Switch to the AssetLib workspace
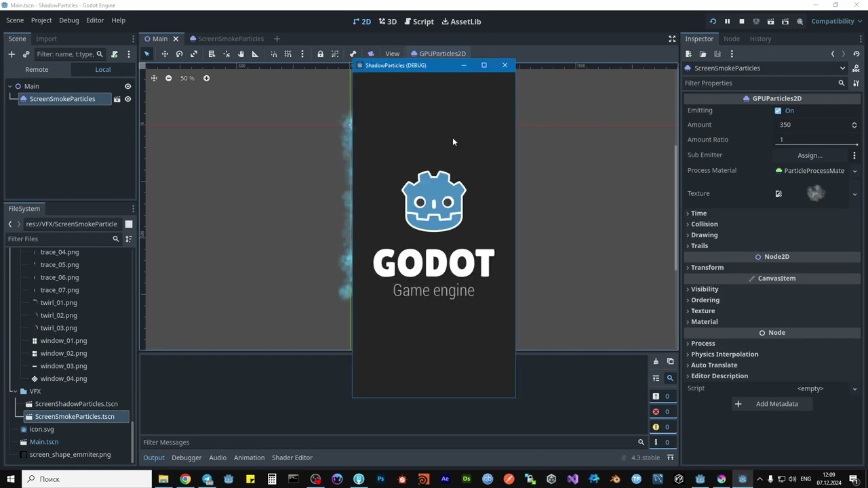The width and height of the screenshot is (868, 488). pos(461,22)
